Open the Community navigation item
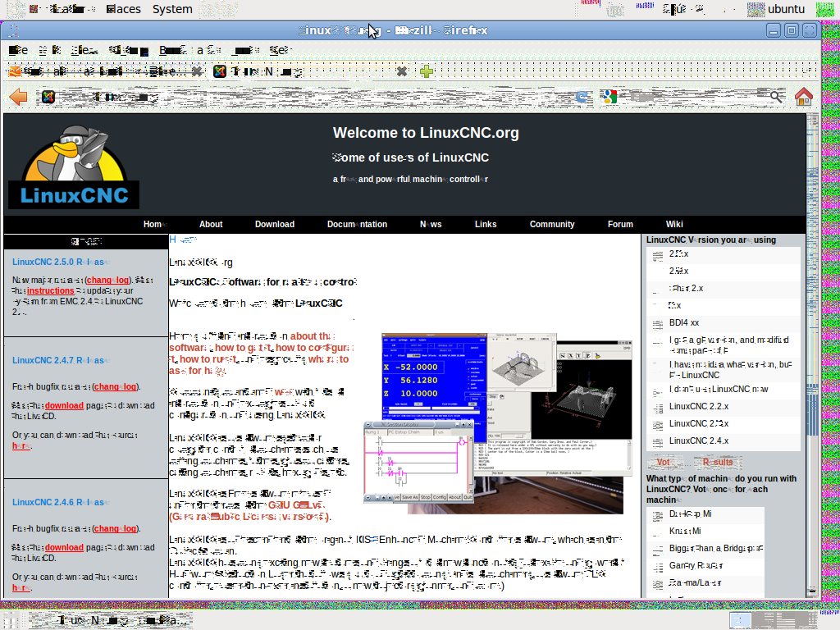Viewport: 840px width, 630px height. pyautogui.click(x=552, y=225)
